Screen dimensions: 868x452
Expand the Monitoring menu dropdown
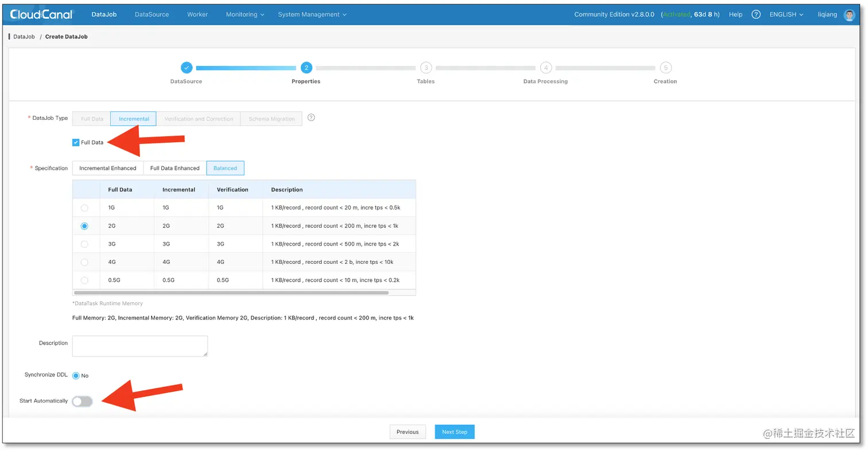245,14
